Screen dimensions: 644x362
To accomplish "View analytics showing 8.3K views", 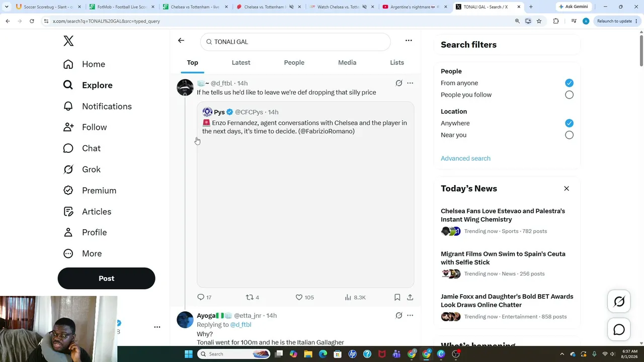I will pos(355,297).
